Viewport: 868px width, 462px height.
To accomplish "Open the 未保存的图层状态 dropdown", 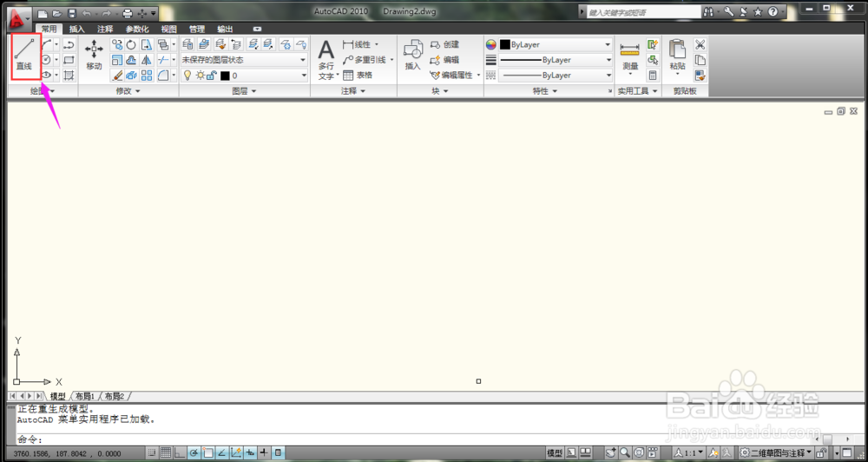I will 244,60.
